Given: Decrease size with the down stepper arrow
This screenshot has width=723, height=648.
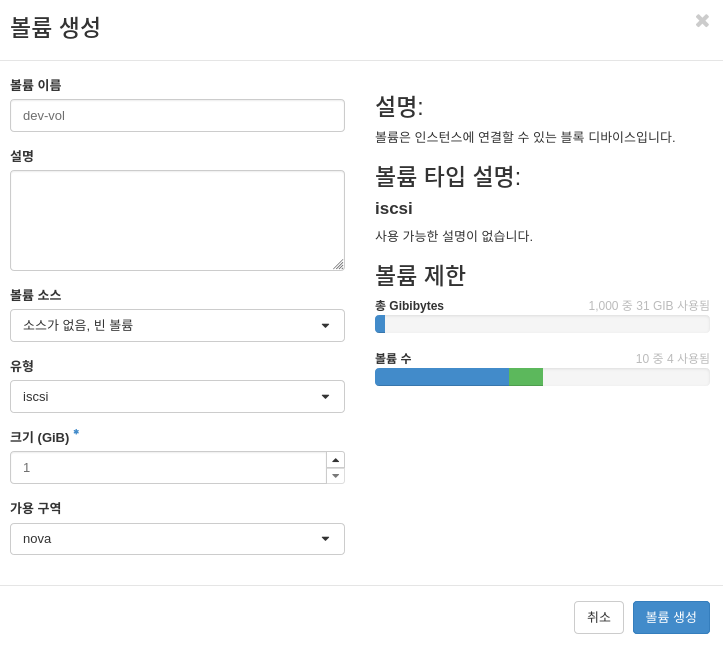Looking at the screenshot, I should 335,476.
